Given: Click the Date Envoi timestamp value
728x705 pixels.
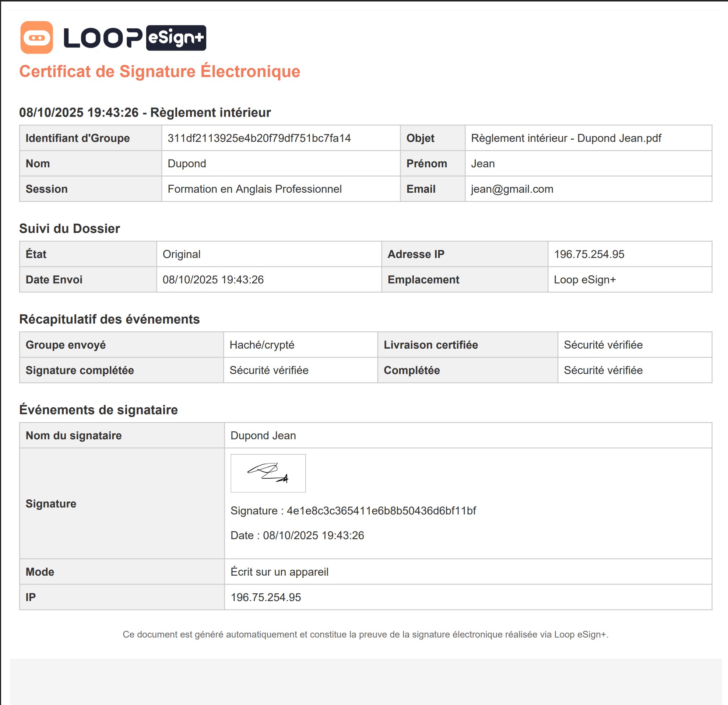Looking at the screenshot, I should point(213,279).
